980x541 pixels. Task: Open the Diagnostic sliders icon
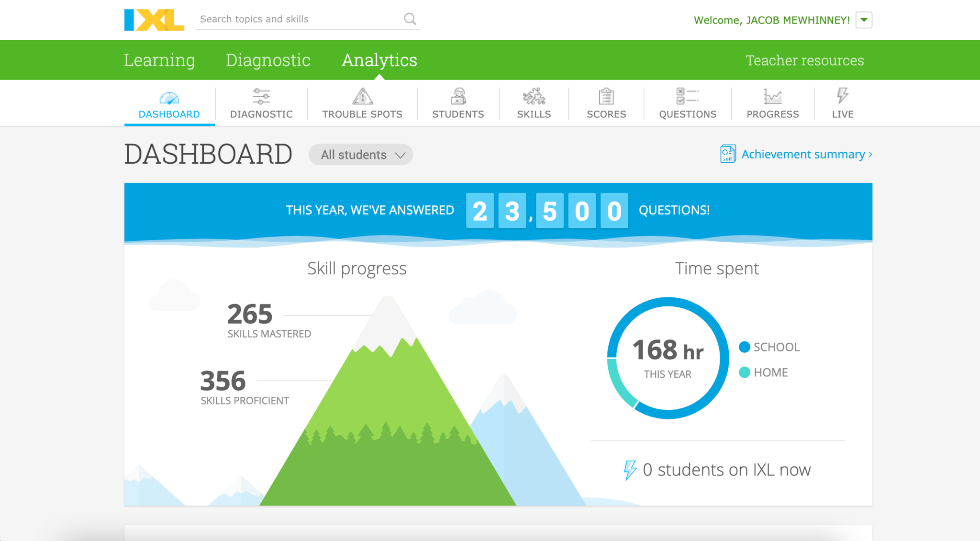261,96
